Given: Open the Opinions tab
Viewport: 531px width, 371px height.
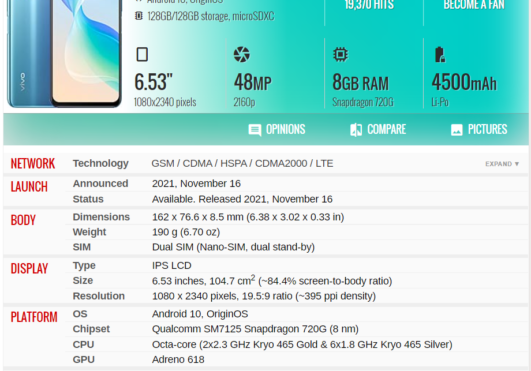Looking at the screenshot, I should [x=277, y=130].
